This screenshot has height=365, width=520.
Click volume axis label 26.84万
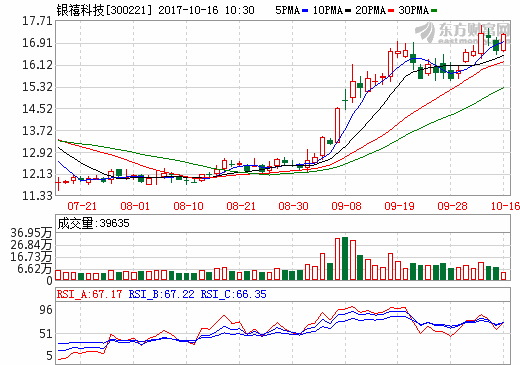tap(31, 245)
